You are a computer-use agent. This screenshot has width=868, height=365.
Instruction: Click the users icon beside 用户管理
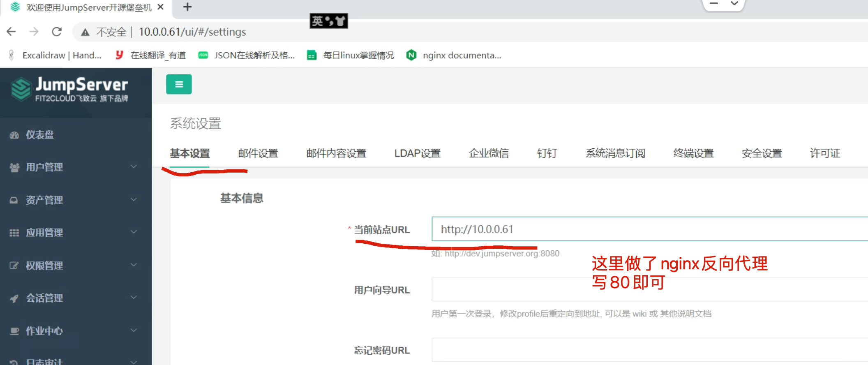click(x=14, y=167)
